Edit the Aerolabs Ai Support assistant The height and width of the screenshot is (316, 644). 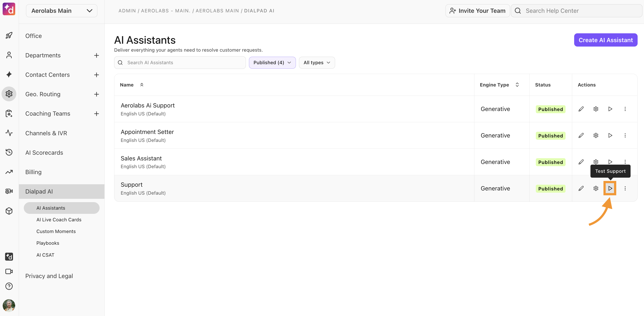[x=581, y=109]
